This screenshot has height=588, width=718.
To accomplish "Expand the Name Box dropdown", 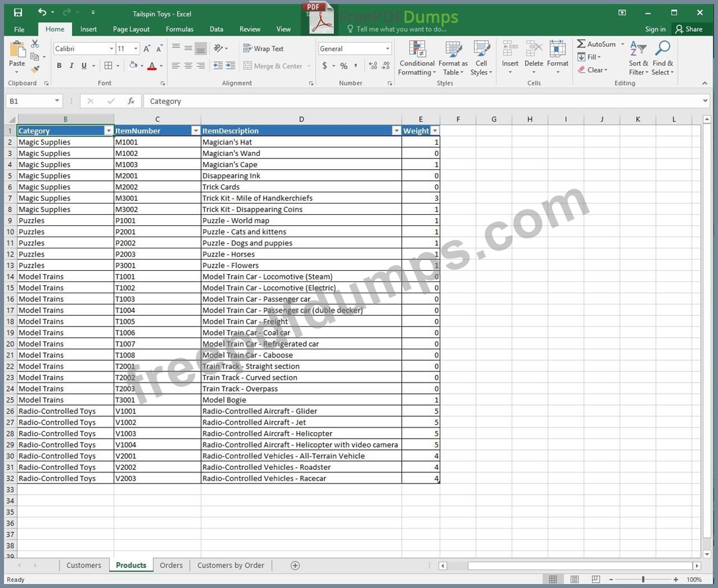I will [x=57, y=100].
